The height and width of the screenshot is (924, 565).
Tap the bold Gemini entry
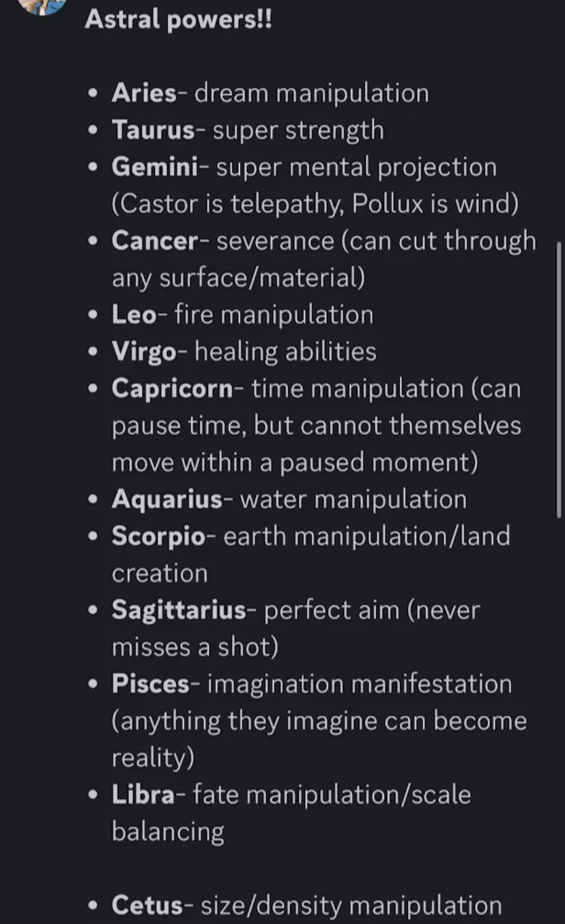pyautogui.click(x=155, y=167)
